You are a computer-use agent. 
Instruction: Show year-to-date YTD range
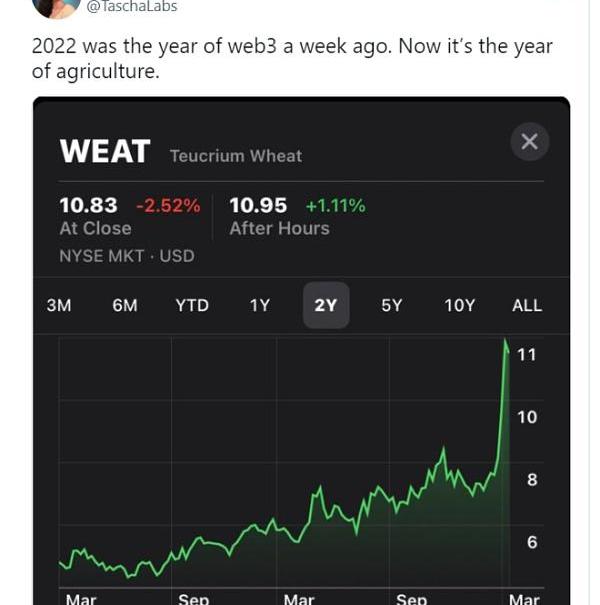point(192,305)
